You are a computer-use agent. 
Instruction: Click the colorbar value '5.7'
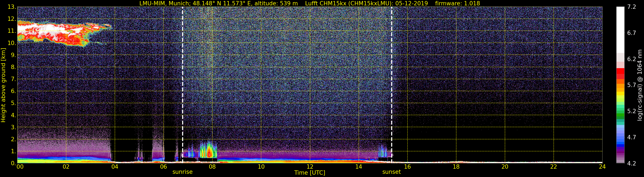coord(632,85)
